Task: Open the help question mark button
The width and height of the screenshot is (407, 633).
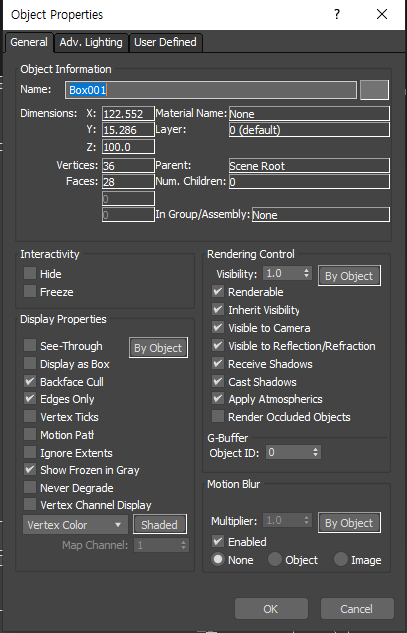Action: [337, 15]
